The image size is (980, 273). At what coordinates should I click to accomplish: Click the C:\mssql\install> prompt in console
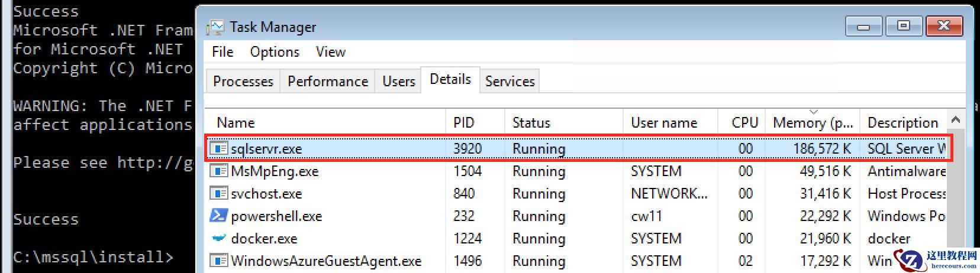click(94, 258)
